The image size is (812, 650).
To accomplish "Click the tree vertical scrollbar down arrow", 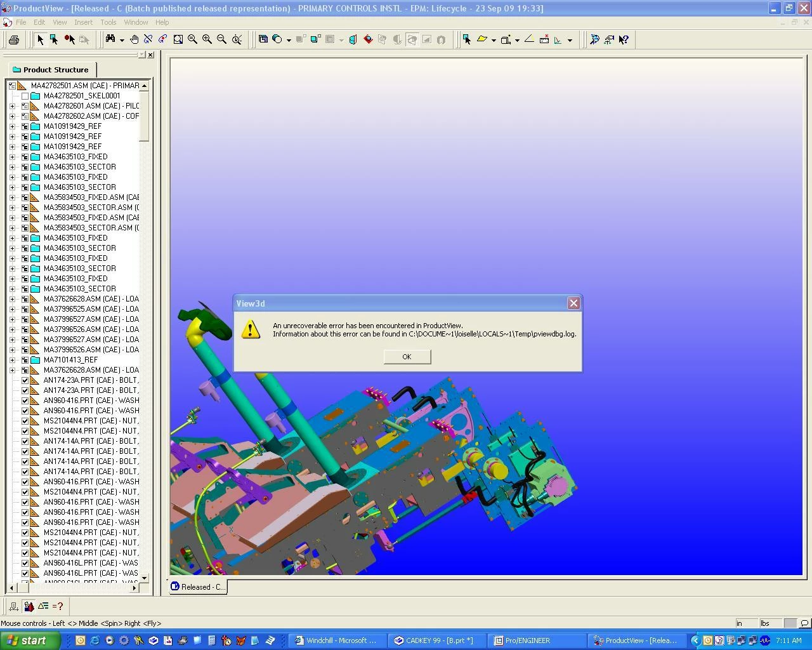I will 145,578.
